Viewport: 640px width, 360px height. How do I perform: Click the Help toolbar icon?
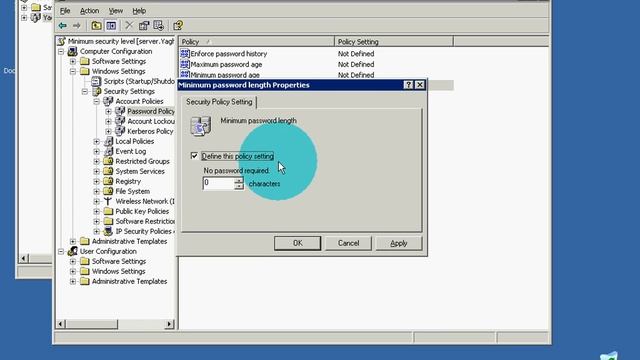pyautogui.click(x=178, y=26)
